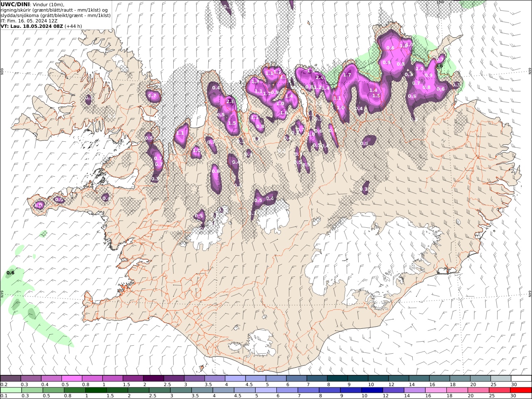This screenshot has height=399, width=532.
Task: Click the 3–3.5 violet snow legend swatch
Action: pos(194,378)
